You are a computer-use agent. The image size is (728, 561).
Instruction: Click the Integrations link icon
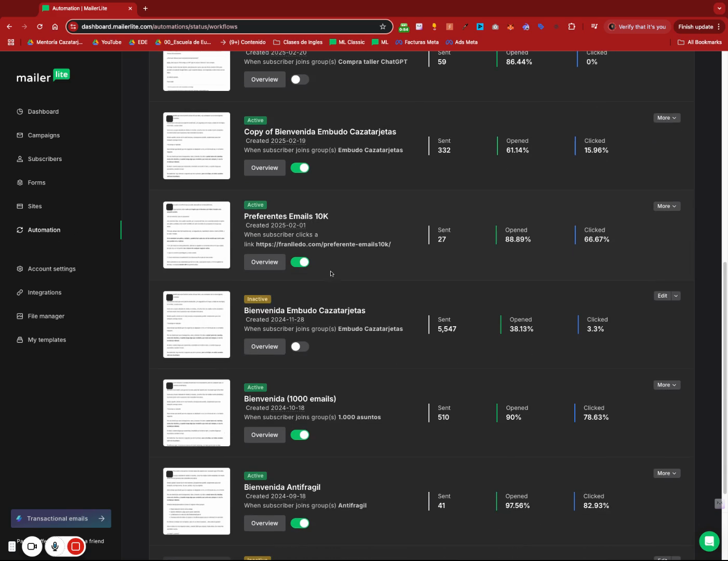pos(20,292)
